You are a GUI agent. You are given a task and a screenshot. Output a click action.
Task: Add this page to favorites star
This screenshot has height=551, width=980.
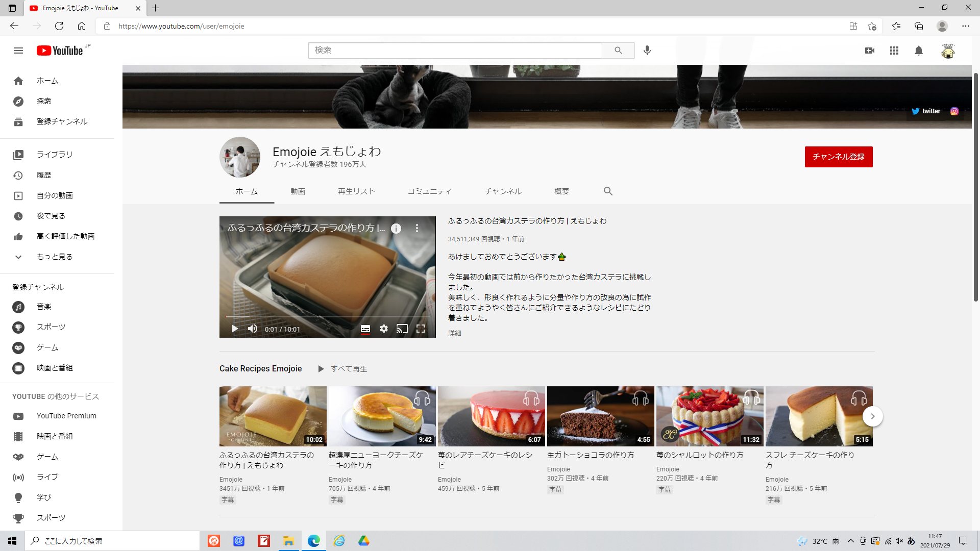coord(872,26)
